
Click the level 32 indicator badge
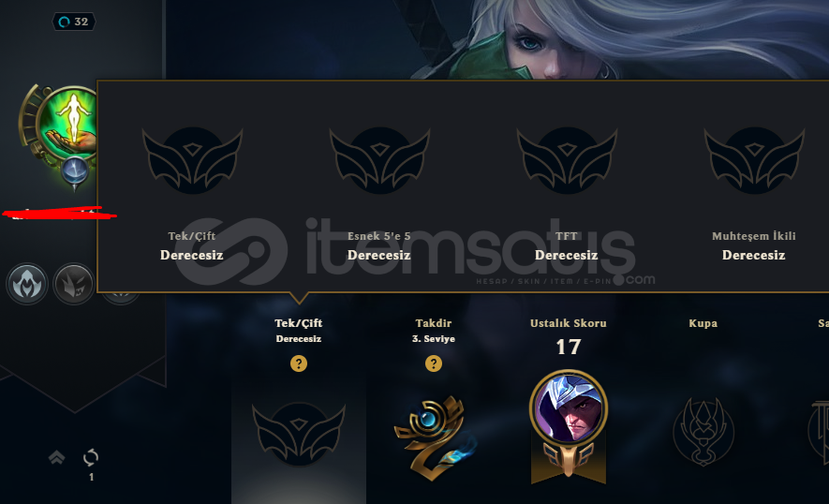pyautogui.click(x=73, y=22)
